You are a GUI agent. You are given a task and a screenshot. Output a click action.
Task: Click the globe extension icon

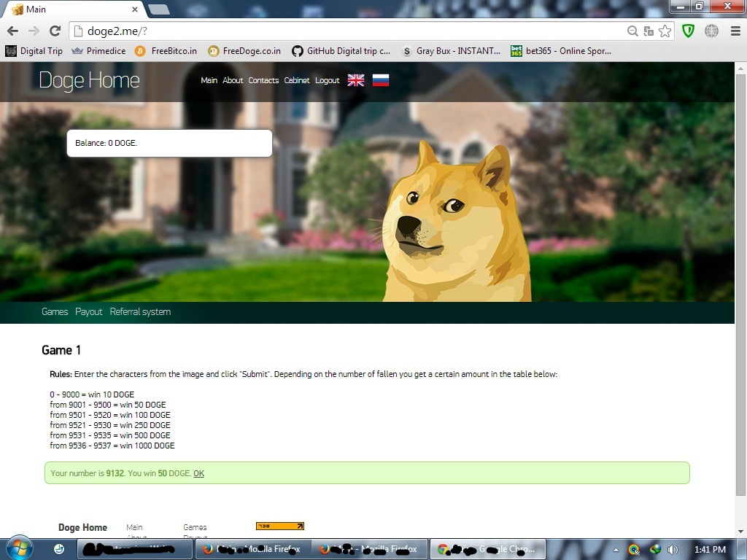click(711, 31)
